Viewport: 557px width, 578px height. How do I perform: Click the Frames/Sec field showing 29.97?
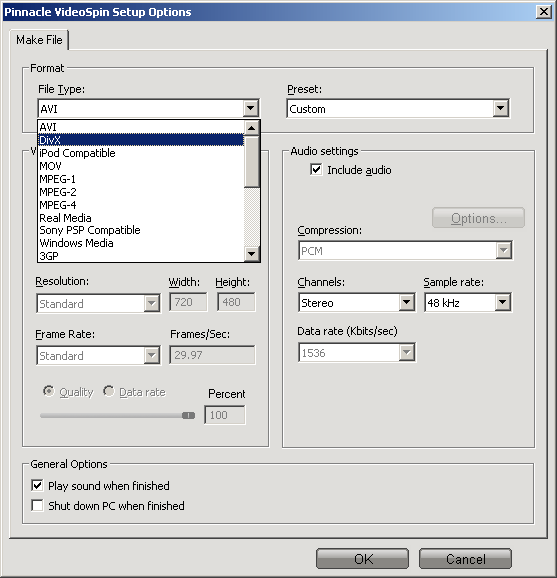coord(212,355)
